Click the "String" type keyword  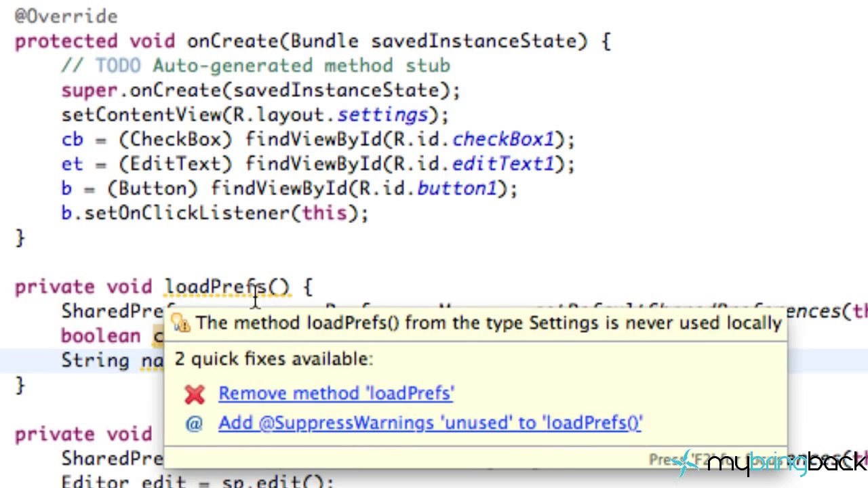[95, 361]
